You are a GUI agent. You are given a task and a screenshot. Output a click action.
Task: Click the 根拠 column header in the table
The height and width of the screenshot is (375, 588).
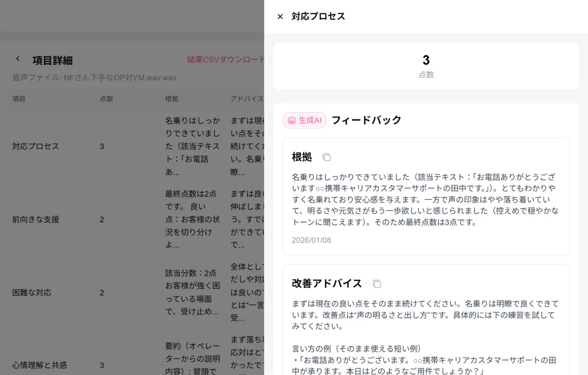[x=172, y=99]
